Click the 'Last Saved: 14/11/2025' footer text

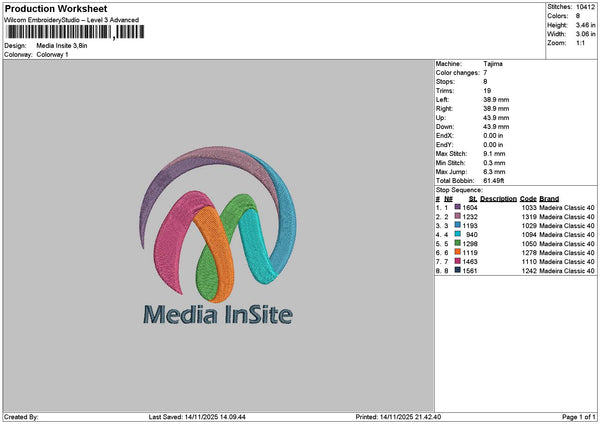coord(197,417)
